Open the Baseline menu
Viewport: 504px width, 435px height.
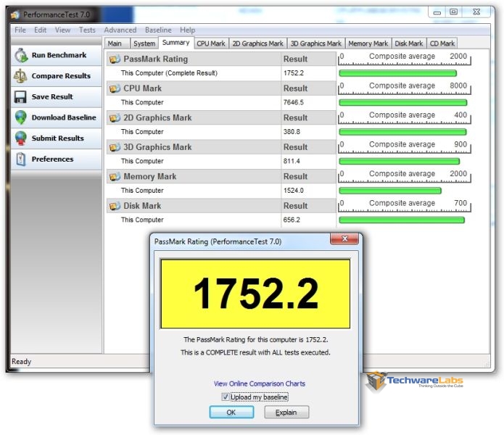tap(158, 30)
